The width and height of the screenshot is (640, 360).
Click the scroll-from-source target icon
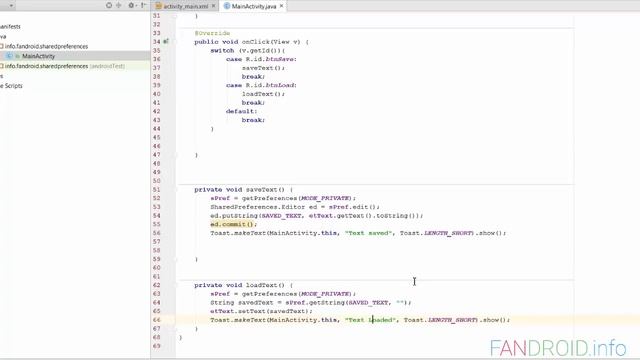coord(109,5)
